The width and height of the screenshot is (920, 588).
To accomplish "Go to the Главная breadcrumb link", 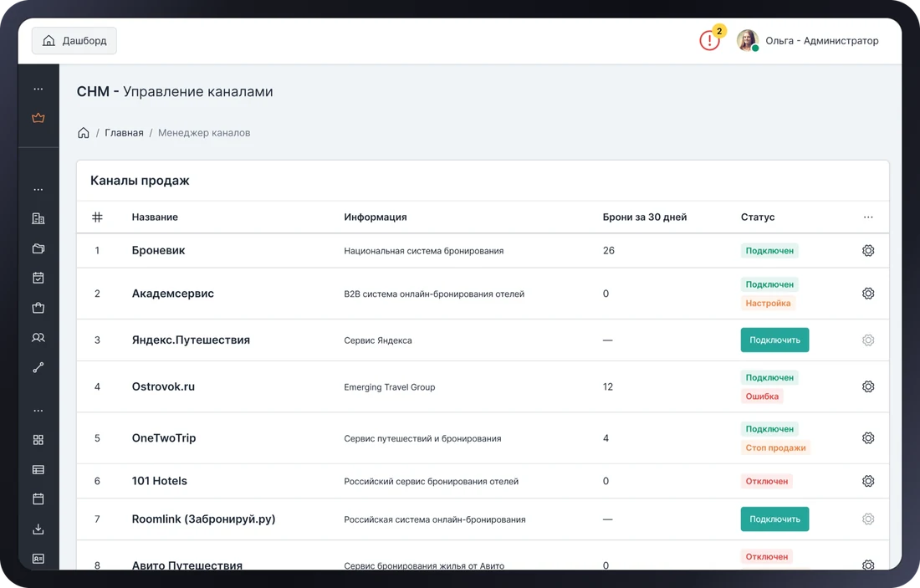I will [124, 133].
